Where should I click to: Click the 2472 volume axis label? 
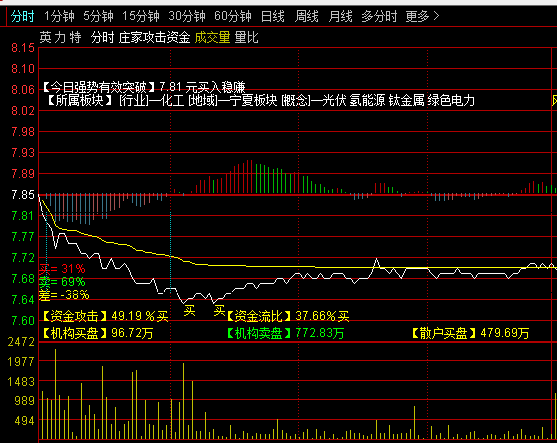[21, 342]
